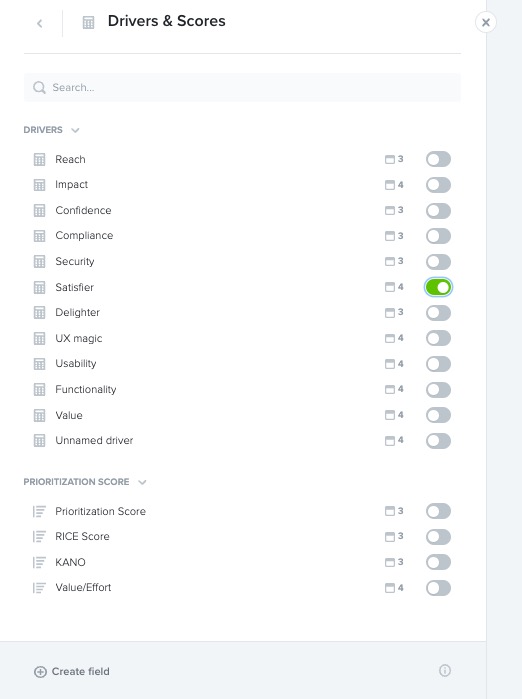The image size is (522, 699).
Task: Click the formula icon next to KANO
Action: [39, 562]
